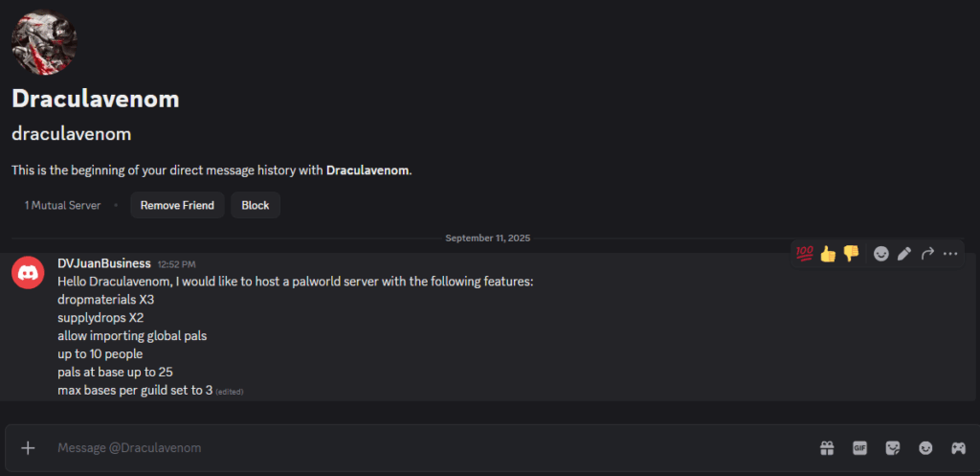Image resolution: width=980 pixels, height=476 pixels.
Task: Click the DVJuanBusiness username in message
Action: pyautogui.click(x=103, y=263)
